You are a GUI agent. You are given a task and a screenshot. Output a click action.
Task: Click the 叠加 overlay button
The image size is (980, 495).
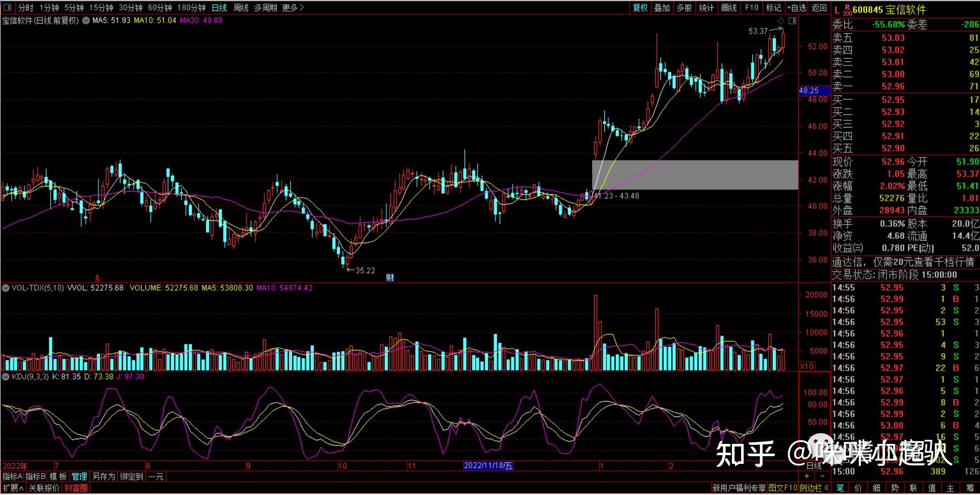(x=662, y=8)
